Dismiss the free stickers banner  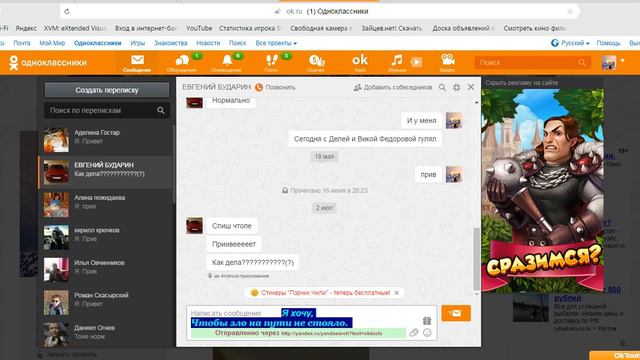pos(396,293)
